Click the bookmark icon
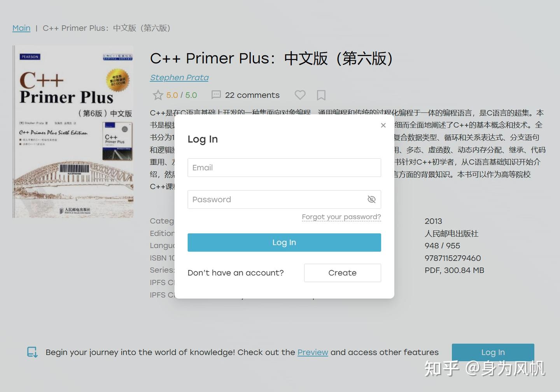 (x=321, y=95)
